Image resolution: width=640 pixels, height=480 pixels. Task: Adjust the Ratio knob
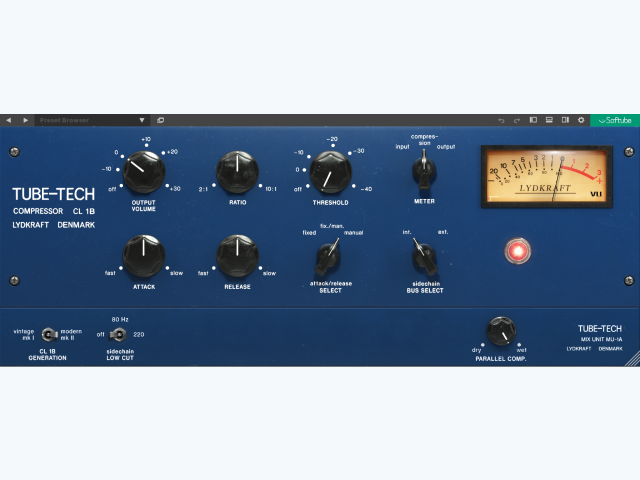point(237,172)
